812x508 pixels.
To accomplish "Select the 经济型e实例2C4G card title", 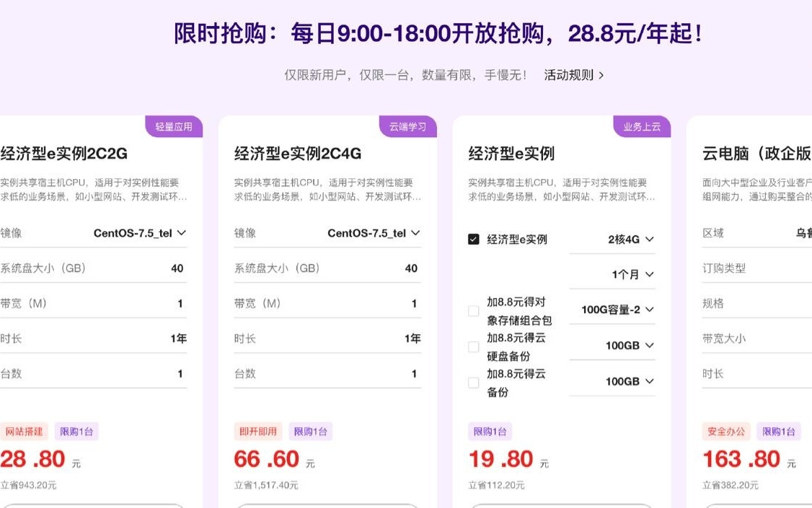I will click(x=298, y=154).
